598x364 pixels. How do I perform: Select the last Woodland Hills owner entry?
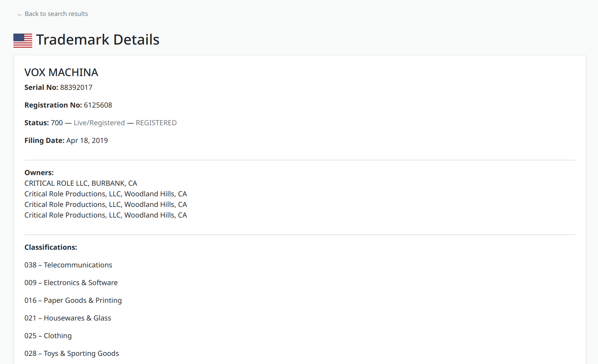(x=105, y=215)
